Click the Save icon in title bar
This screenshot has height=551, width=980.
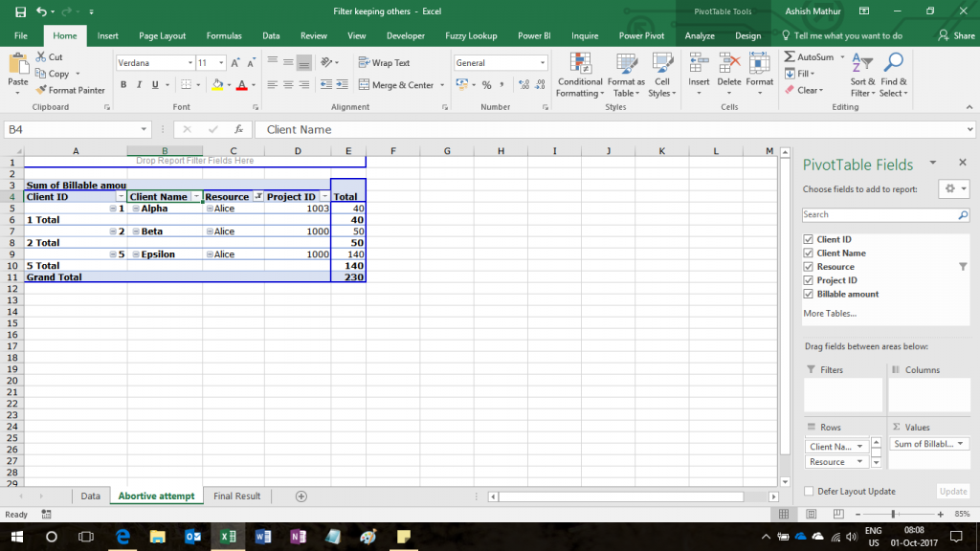[20, 11]
